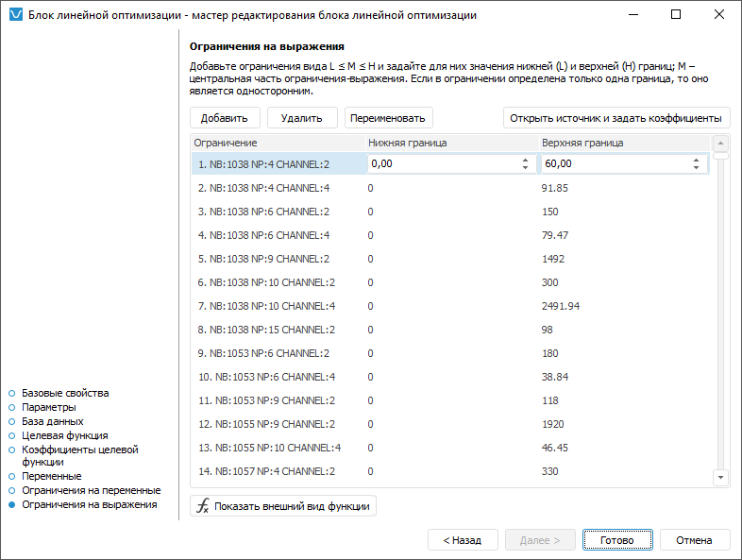The height and width of the screenshot is (560, 742).
Task: Select the База данных wizard step
Action: coord(52,421)
